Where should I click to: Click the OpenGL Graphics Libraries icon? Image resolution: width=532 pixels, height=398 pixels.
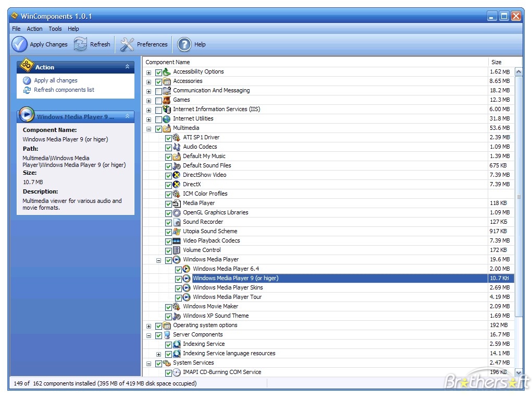click(177, 213)
